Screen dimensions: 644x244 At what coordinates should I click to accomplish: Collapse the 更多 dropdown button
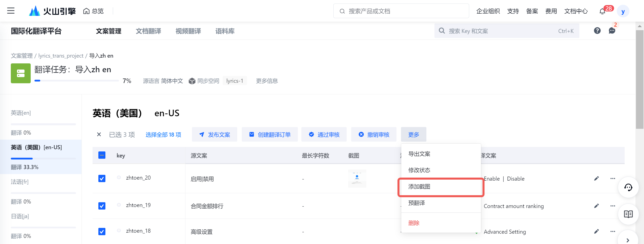(x=413, y=135)
